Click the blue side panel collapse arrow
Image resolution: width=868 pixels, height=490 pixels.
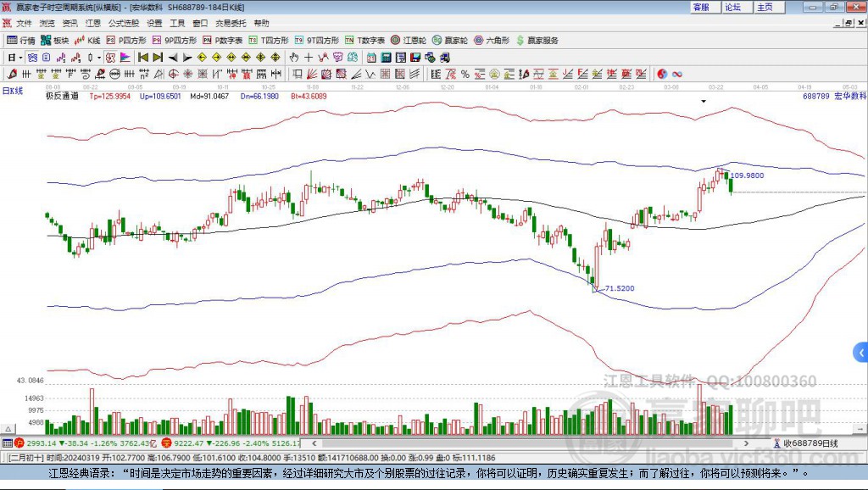pyautogui.click(x=861, y=352)
